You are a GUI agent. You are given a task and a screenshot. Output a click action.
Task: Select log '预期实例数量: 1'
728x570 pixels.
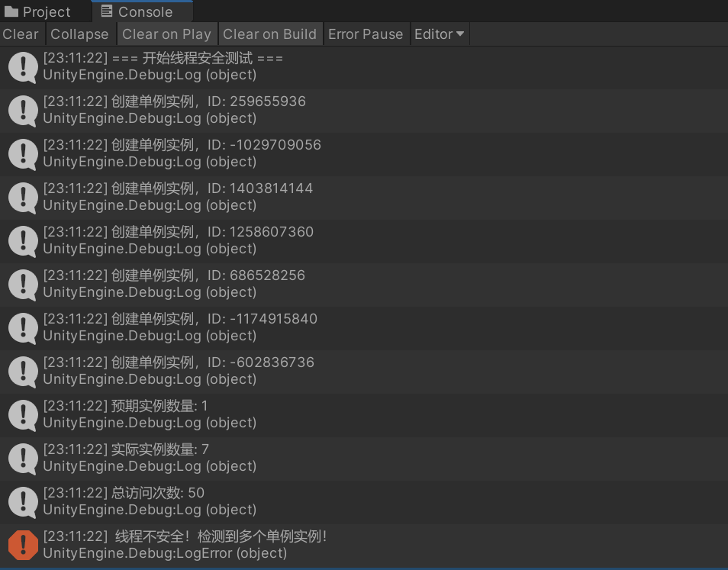coord(364,415)
